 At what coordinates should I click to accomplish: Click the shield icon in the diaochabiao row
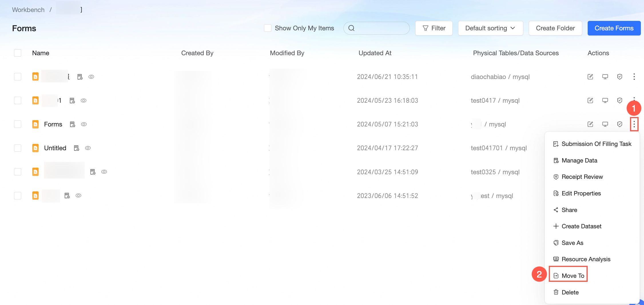pyautogui.click(x=620, y=77)
